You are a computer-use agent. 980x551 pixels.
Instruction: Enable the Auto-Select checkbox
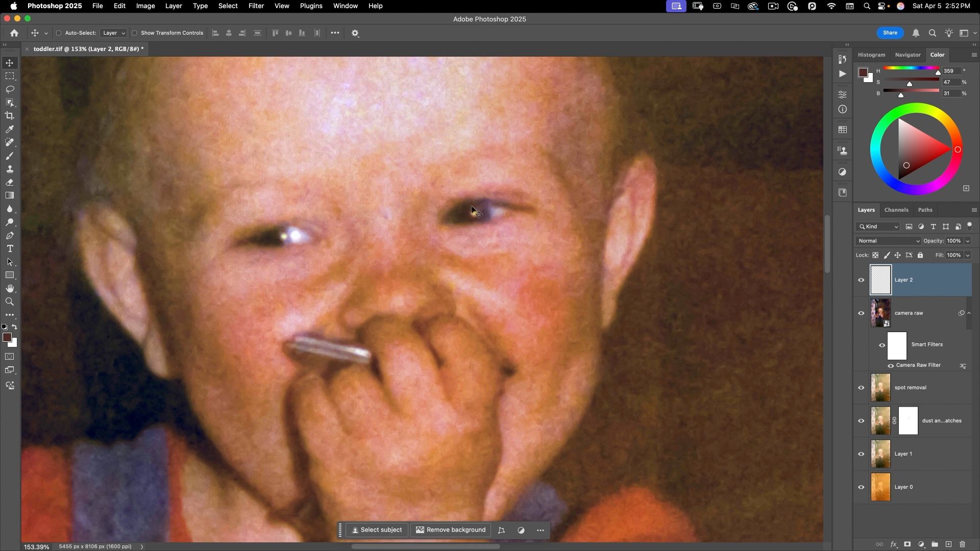coord(59,33)
